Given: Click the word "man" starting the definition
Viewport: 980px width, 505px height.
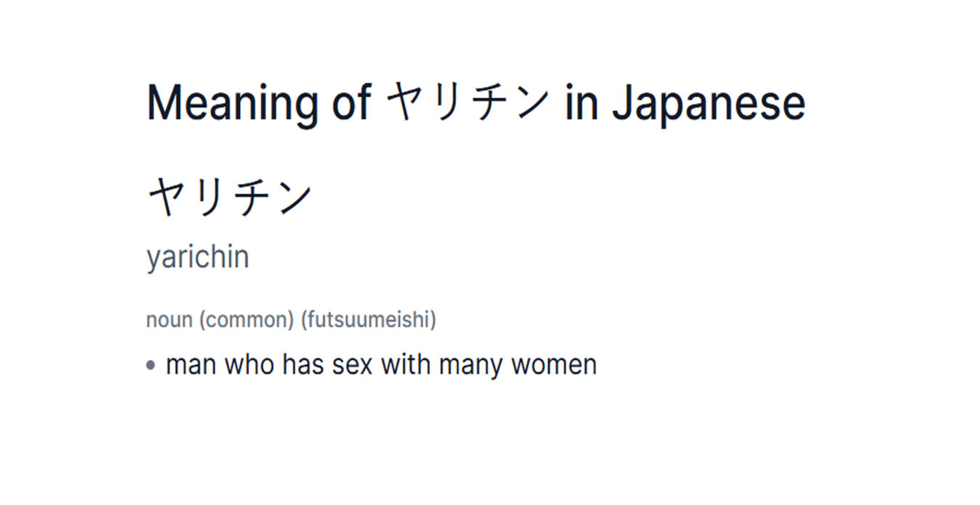Looking at the screenshot, I should point(191,365).
